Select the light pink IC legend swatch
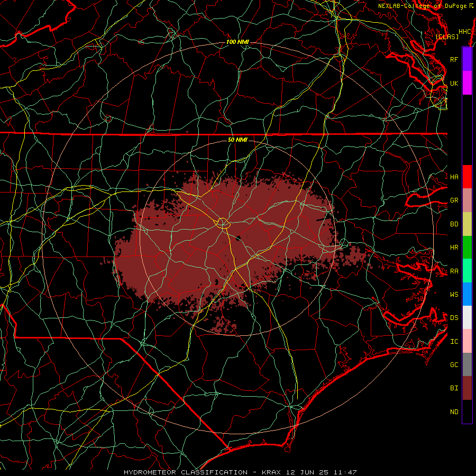Image resolution: width=476 pixels, height=476 pixels. tap(467, 341)
